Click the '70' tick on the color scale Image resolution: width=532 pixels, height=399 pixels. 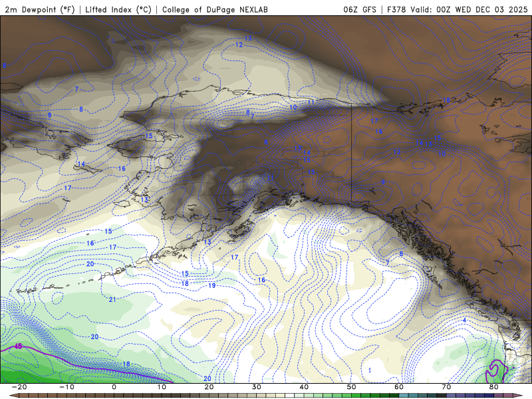tap(446, 387)
